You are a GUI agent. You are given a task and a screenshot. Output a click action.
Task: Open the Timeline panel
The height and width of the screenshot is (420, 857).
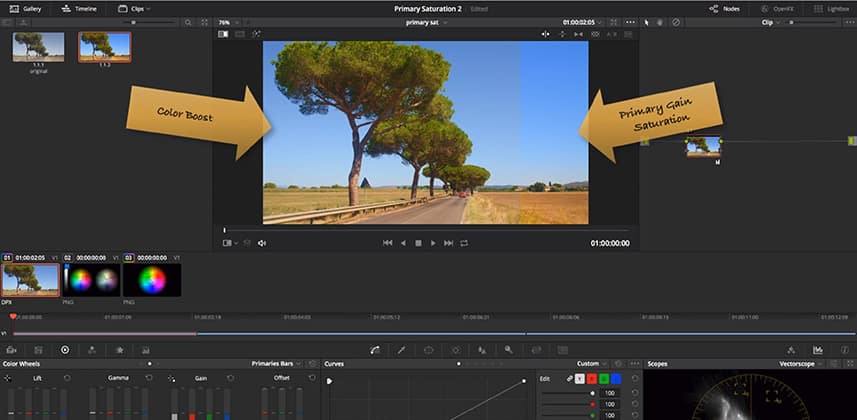(x=79, y=9)
